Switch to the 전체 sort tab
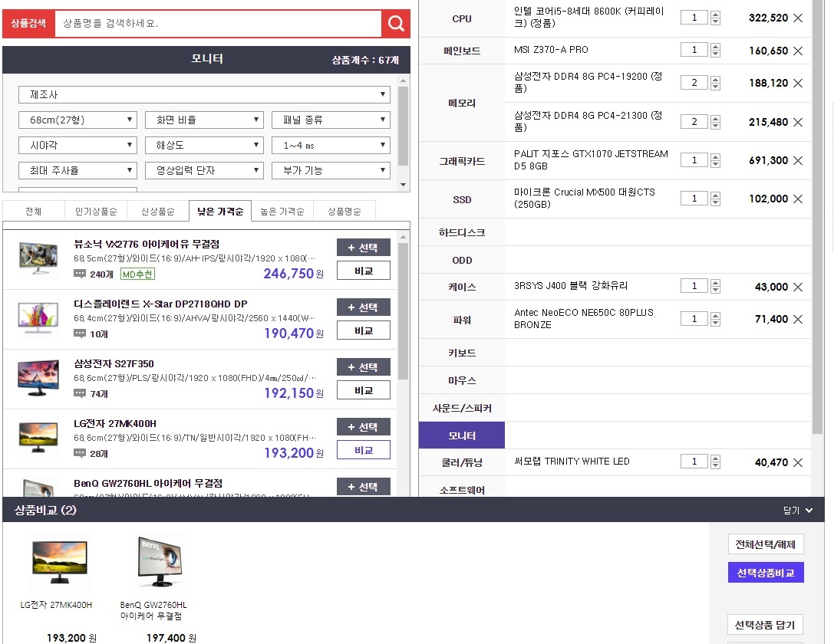 (x=34, y=212)
